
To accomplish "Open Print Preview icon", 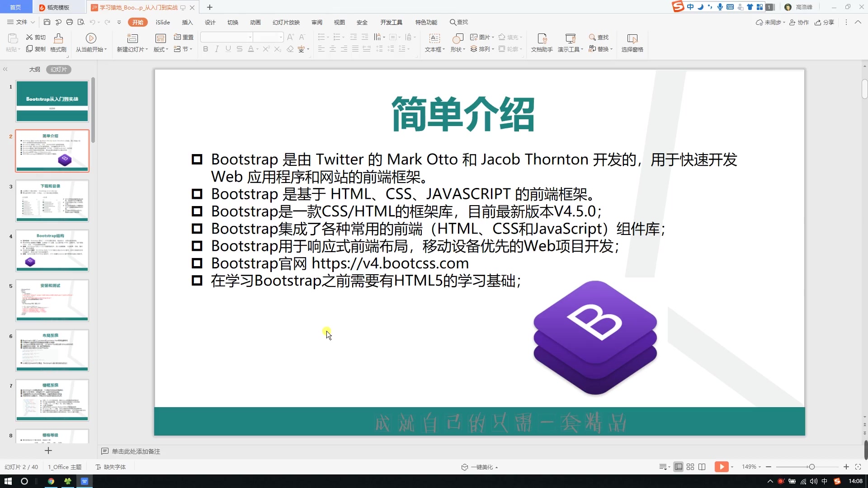I will point(81,22).
